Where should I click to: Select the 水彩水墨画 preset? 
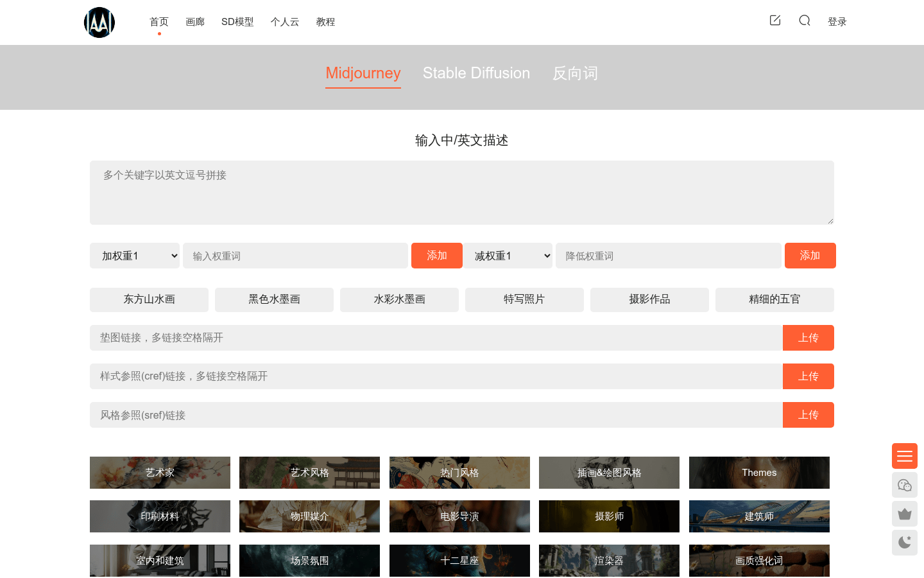coord(399,300)
